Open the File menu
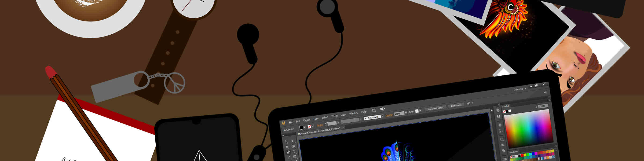The width and height of the screenshot is (644, 161). point(291,122)
